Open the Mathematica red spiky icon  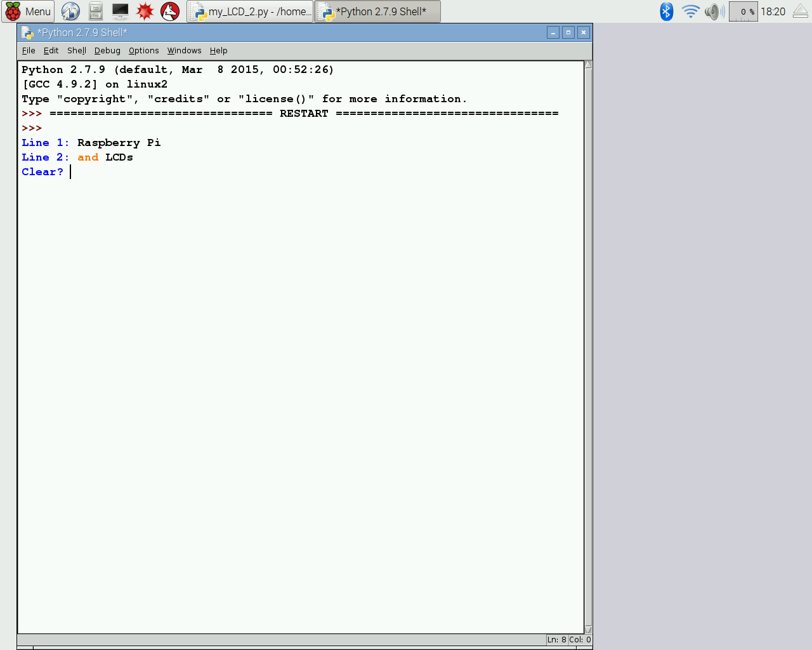pos(145,11)
